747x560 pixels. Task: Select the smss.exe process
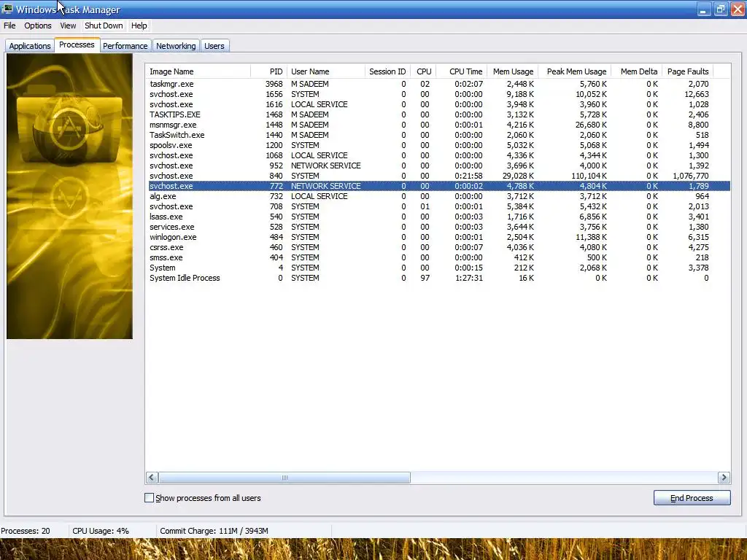438,257
